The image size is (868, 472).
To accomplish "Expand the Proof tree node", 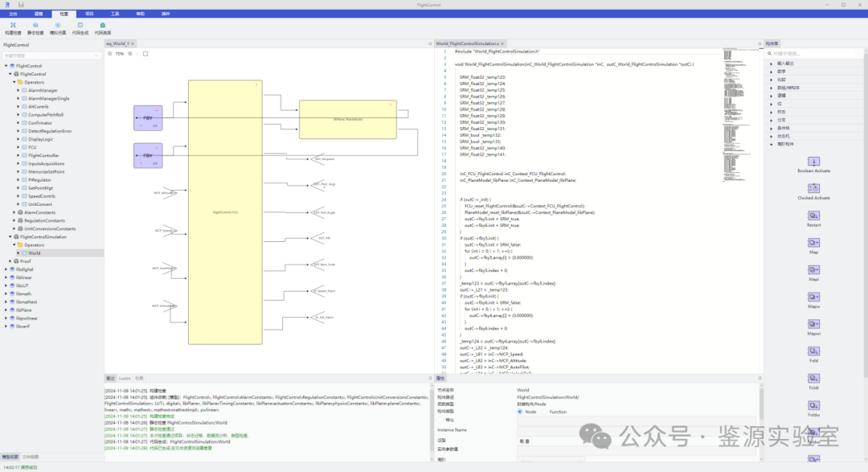I will tap(10, 261).
